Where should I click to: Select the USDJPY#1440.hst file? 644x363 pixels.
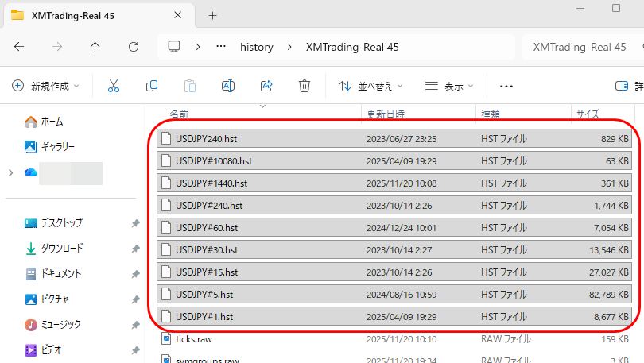pos(211,183)
